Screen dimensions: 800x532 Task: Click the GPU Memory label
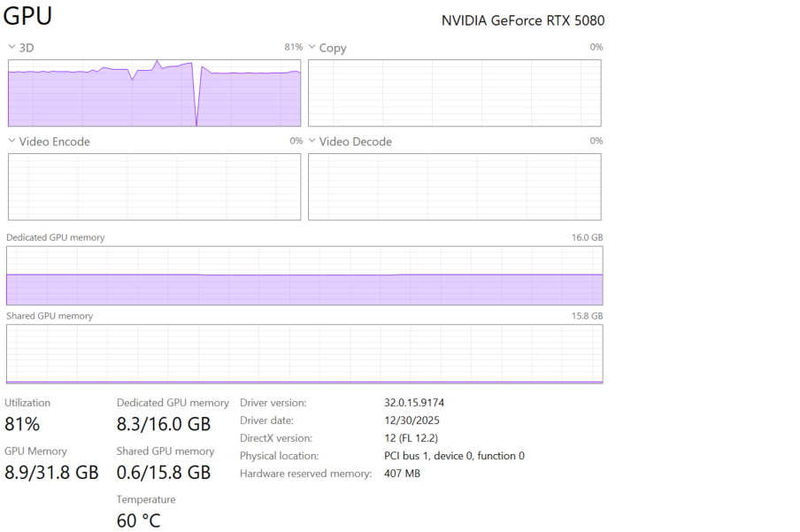pos(35,451)
